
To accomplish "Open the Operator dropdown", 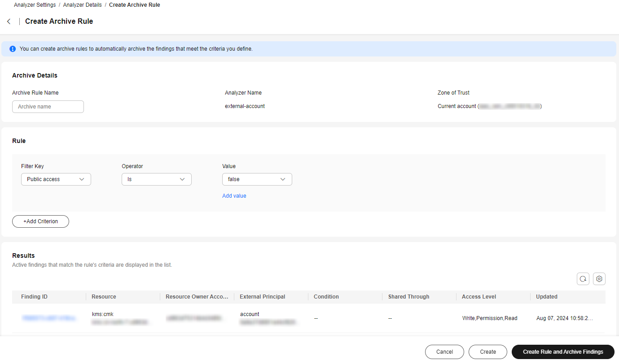I will (x=157, y=179).
